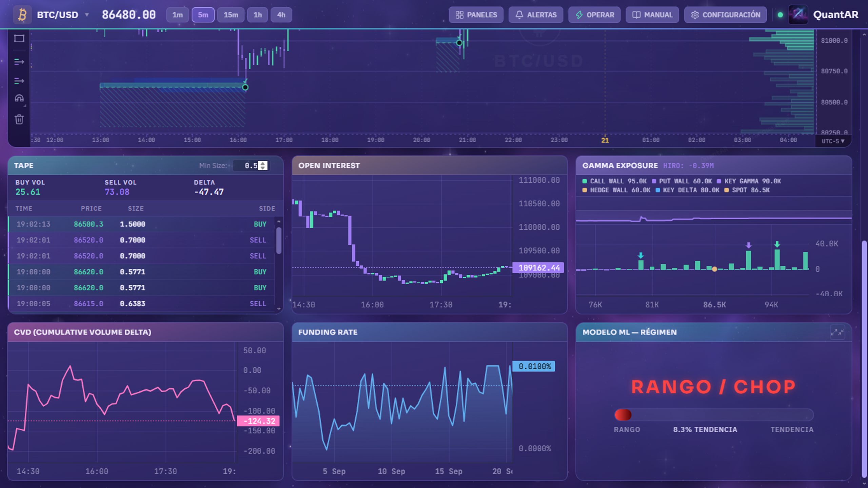
Task: Click the book icon in Manual
Action: 636,15
